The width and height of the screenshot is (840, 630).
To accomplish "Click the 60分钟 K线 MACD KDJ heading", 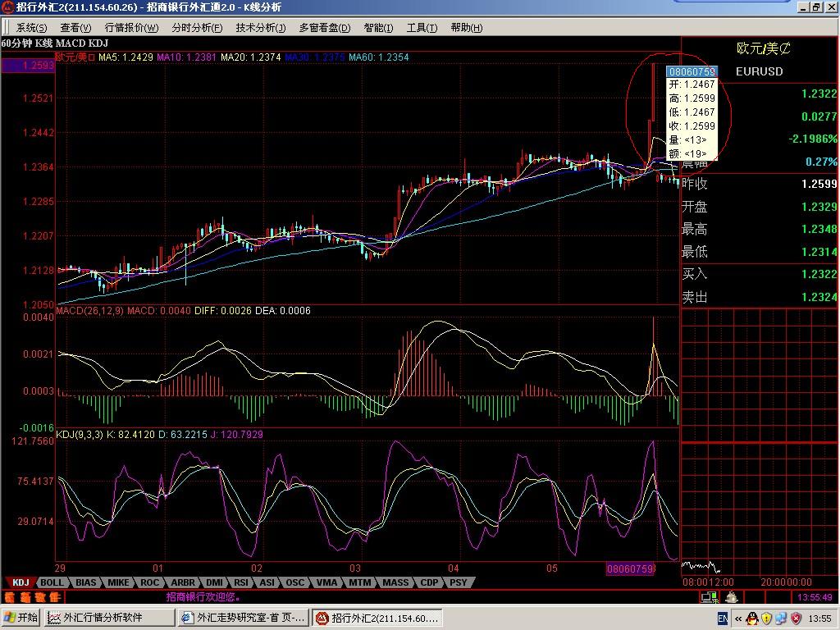I will pos(55,43).
